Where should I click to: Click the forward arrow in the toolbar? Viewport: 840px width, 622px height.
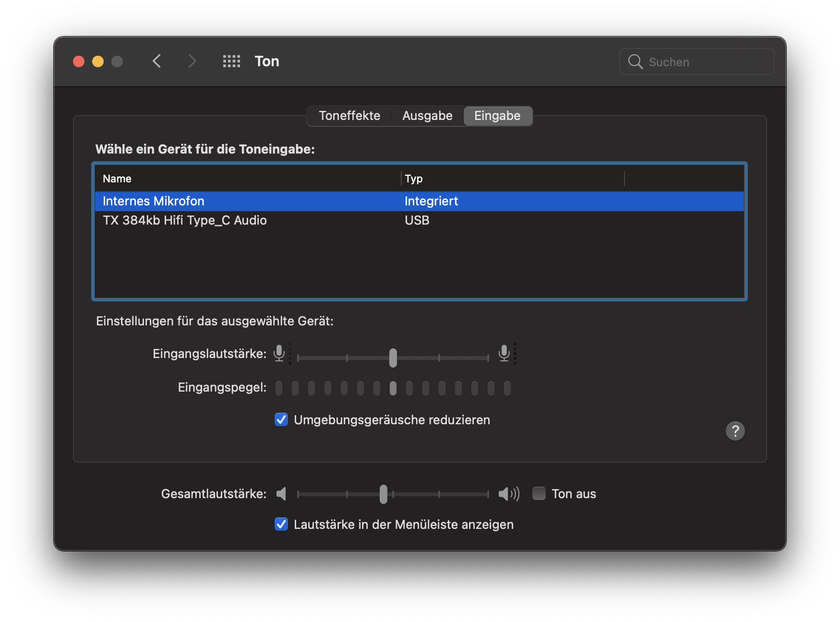(192, 61)
